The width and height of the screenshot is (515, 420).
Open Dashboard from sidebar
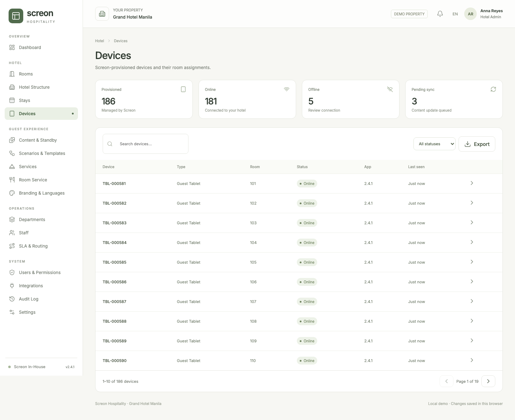click(x=41, y=48)
